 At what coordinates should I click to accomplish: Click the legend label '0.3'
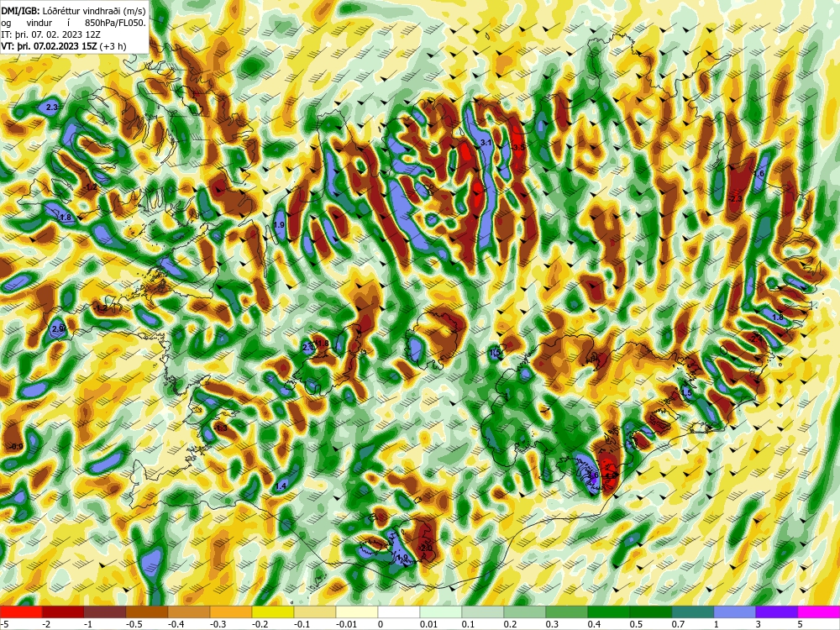tap(552, 624)
